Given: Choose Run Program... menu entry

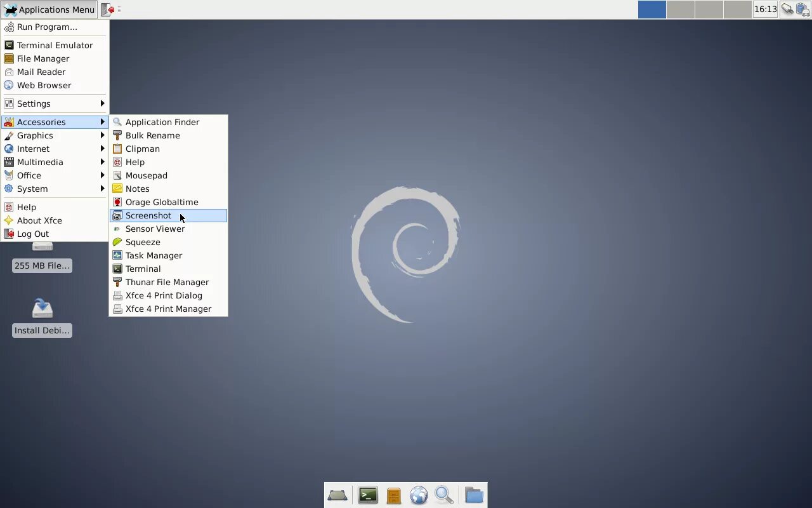Looking at the screenshot, I should point(55,27).
